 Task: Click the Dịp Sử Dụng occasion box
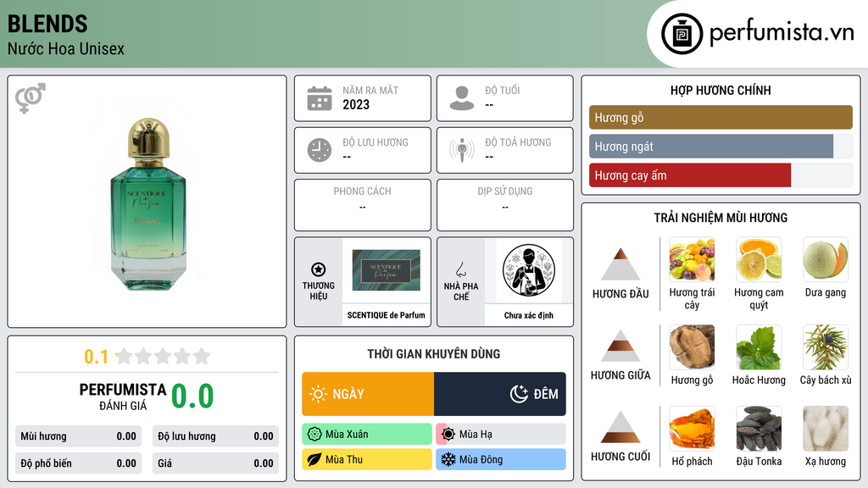(505, 205)
